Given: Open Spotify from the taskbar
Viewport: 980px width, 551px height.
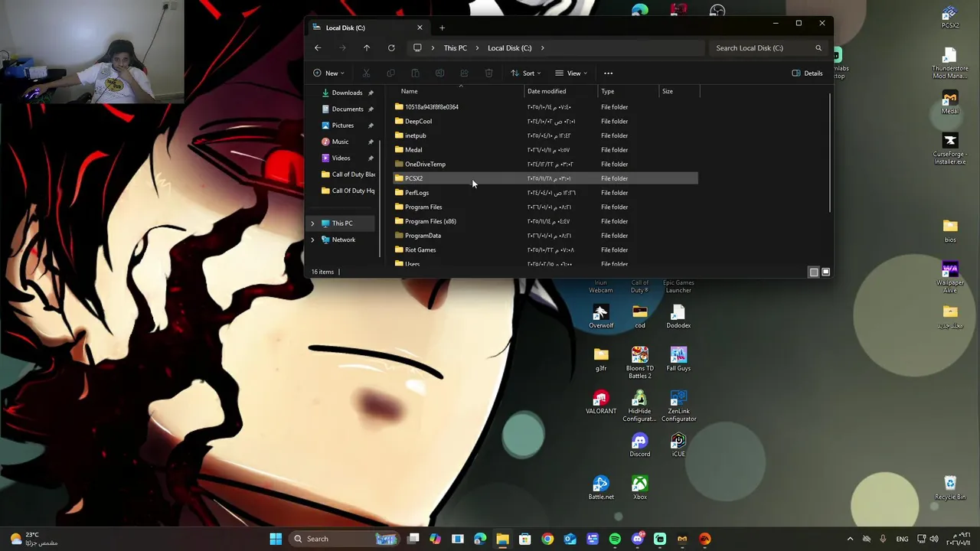Looking at the screenshot, I should (615, 539).
